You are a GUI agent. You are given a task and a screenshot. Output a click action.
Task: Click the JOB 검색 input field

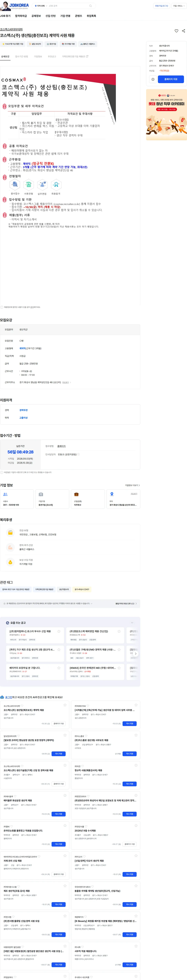point(68,6)
